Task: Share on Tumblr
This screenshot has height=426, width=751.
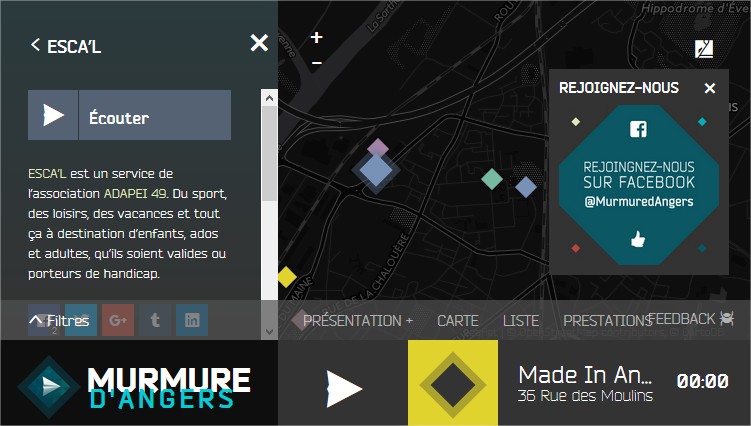Action: (155, 320)
